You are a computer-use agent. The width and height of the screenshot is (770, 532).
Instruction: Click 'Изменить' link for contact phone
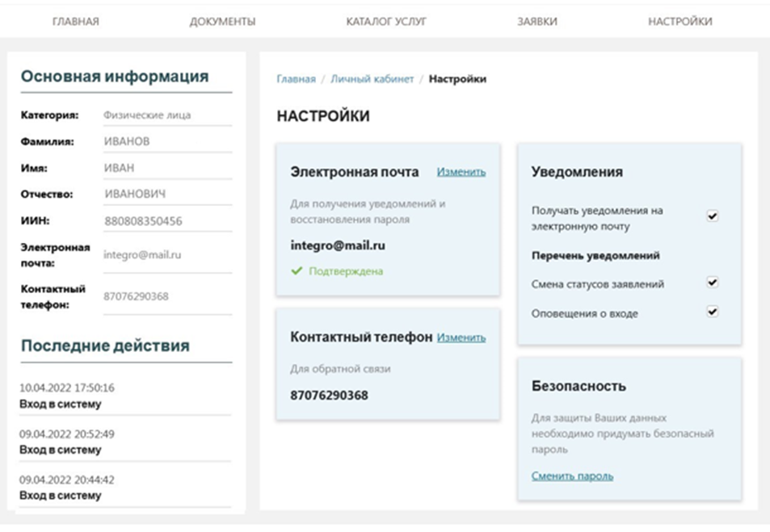point(461,338)
